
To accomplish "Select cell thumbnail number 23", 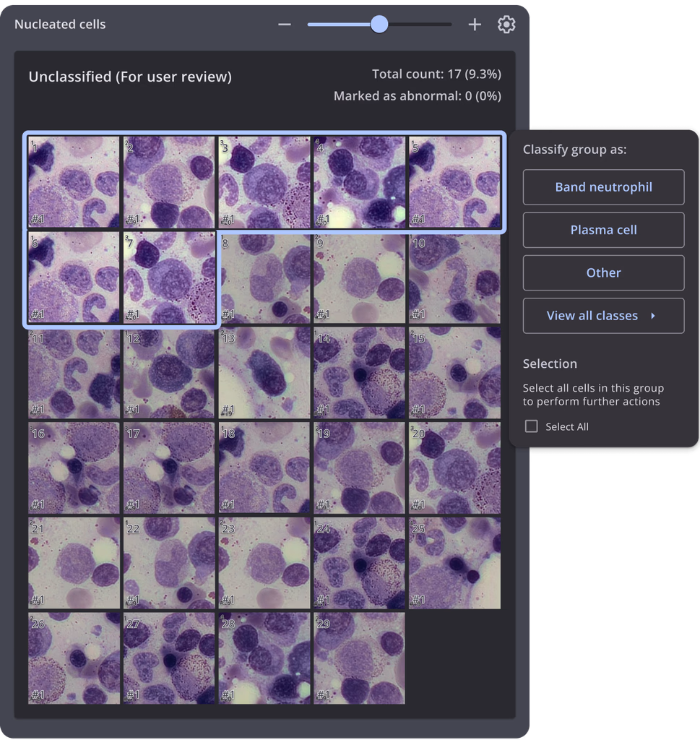I will 264,564.
